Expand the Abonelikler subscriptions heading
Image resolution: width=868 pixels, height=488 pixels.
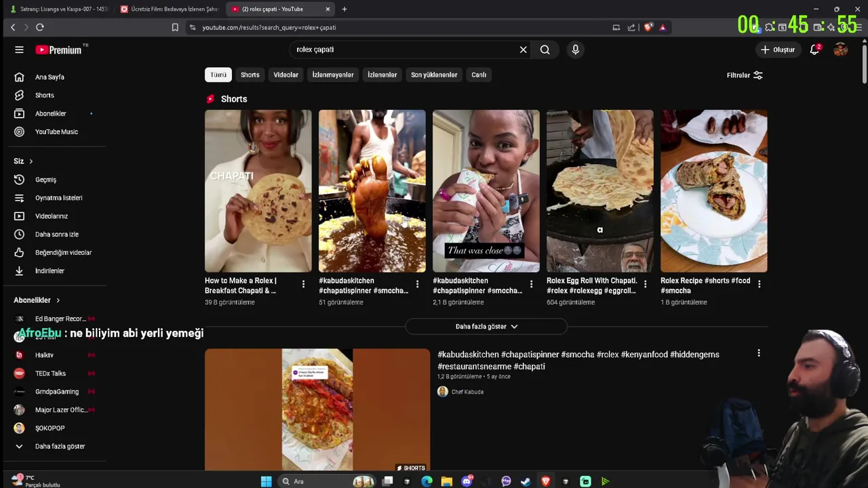point(37,300)
